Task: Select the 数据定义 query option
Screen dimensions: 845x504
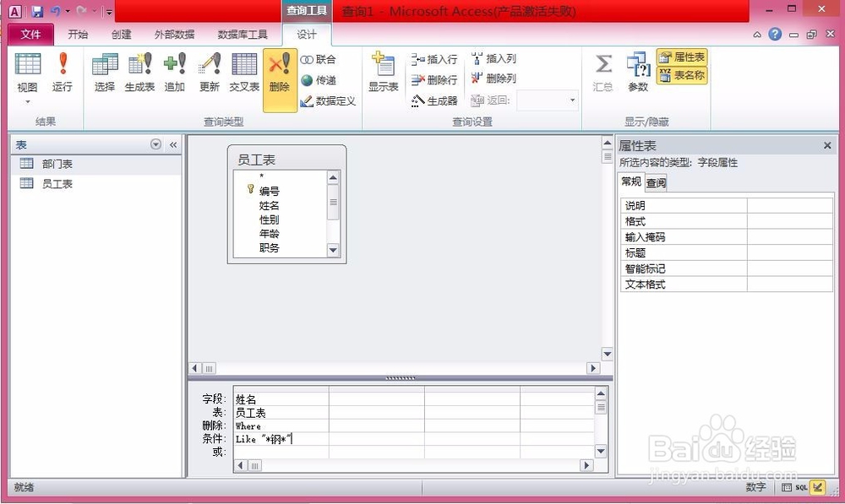Action: (x=328, y=100)
